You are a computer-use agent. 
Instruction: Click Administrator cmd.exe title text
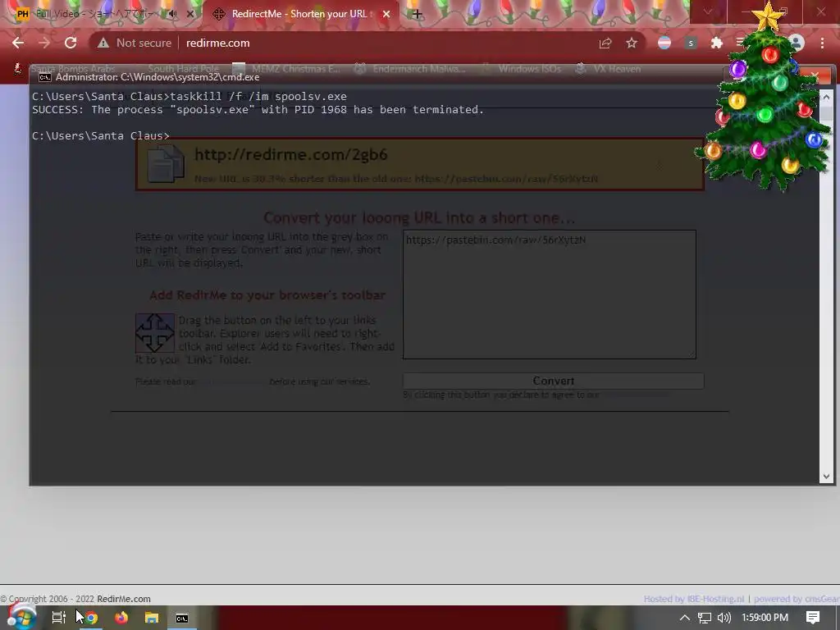[x=157, y=77]
